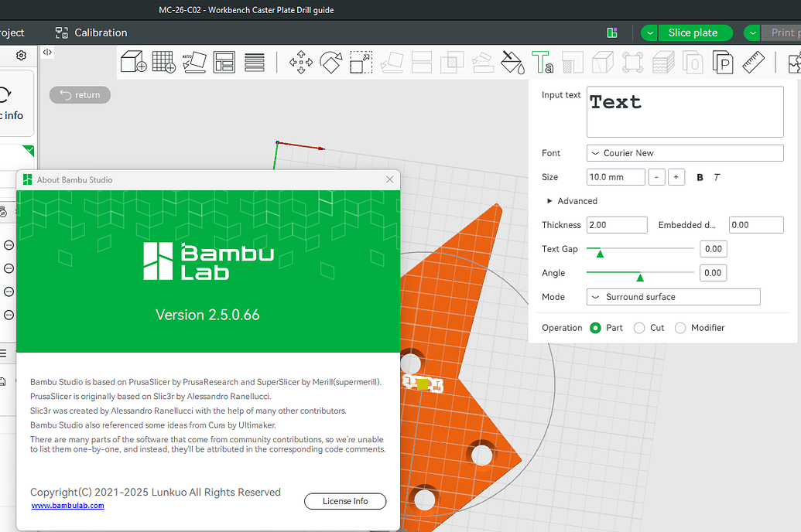Open the Print dropdown arrow
Image resolution: width=801 pixels, height=532 pixels.
[752, 32]
